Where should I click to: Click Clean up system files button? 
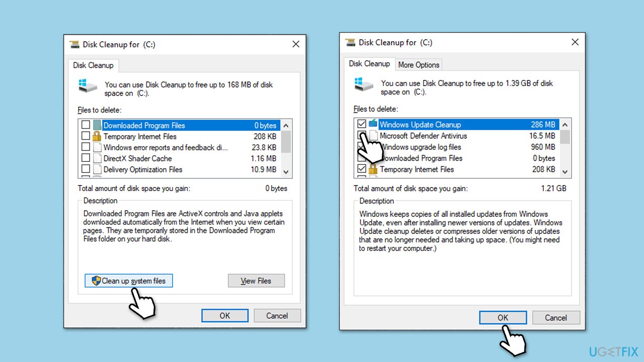129,281
